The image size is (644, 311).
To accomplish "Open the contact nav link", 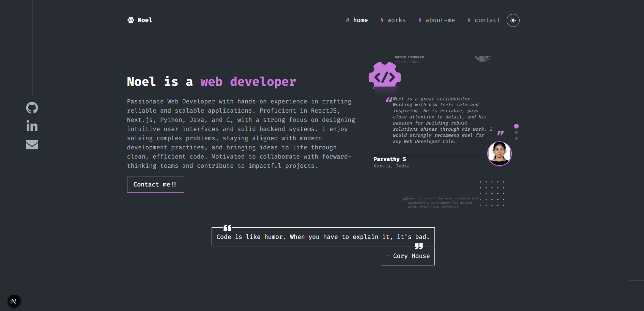I will 484,20.
